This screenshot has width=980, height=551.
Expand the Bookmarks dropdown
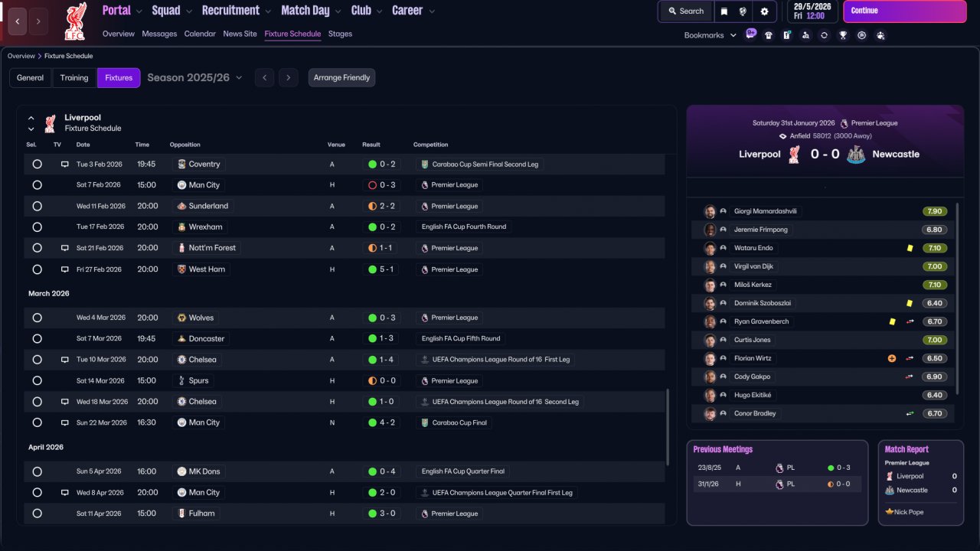point(710,35)
